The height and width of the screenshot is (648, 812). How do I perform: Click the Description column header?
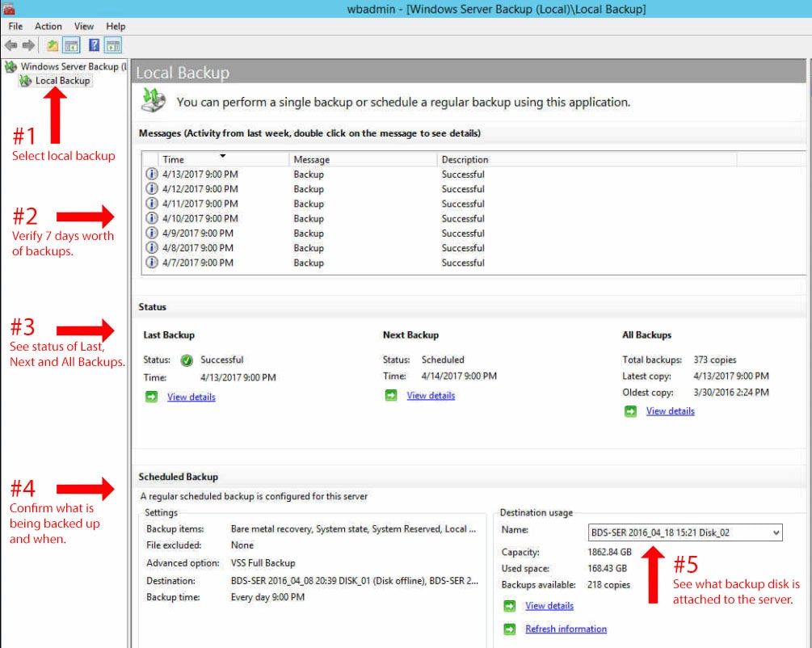(587, 159)
